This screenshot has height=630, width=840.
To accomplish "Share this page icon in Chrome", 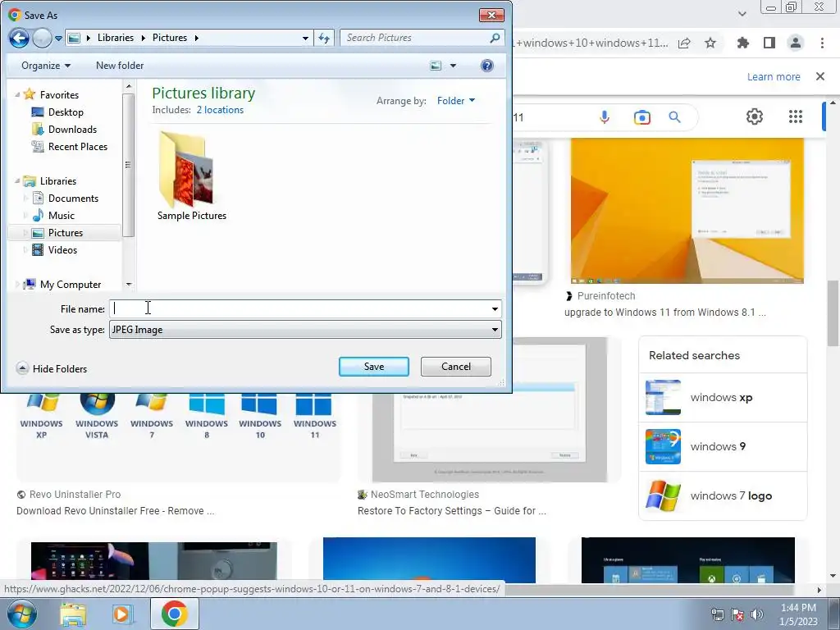I will coord(684,43).
